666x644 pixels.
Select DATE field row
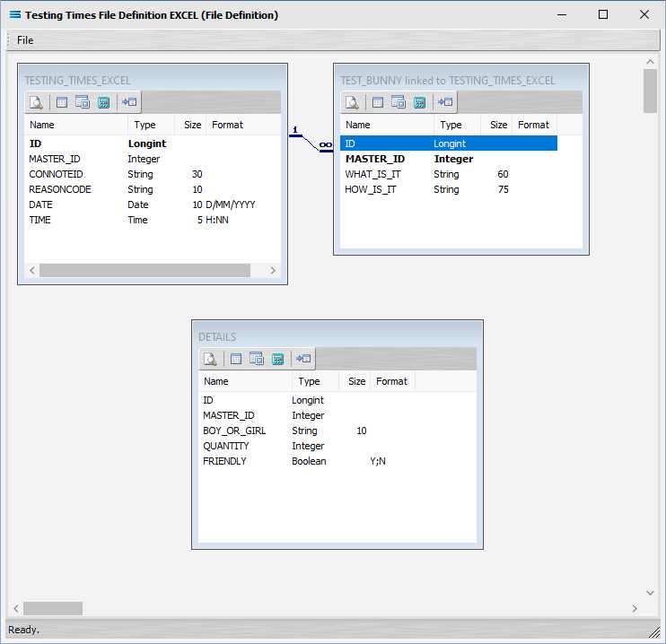pos(153,205)
